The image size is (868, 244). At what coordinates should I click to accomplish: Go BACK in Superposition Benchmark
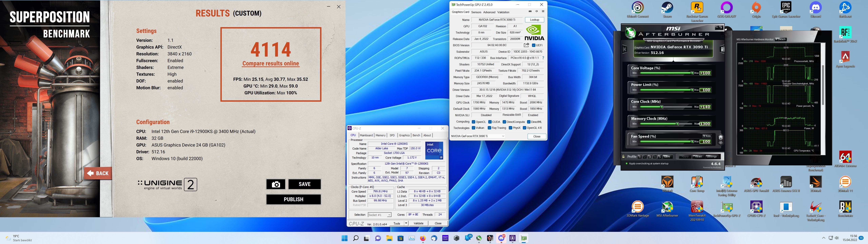98,173
